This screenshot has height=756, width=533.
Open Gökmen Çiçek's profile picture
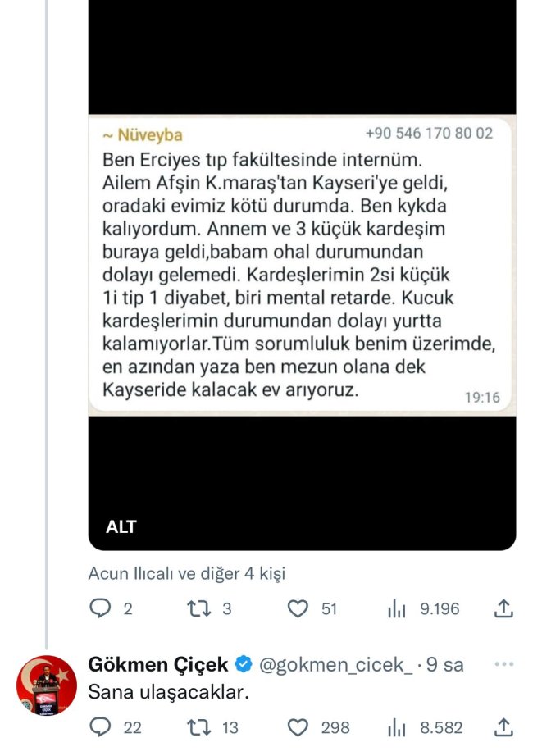pos(48,685)
